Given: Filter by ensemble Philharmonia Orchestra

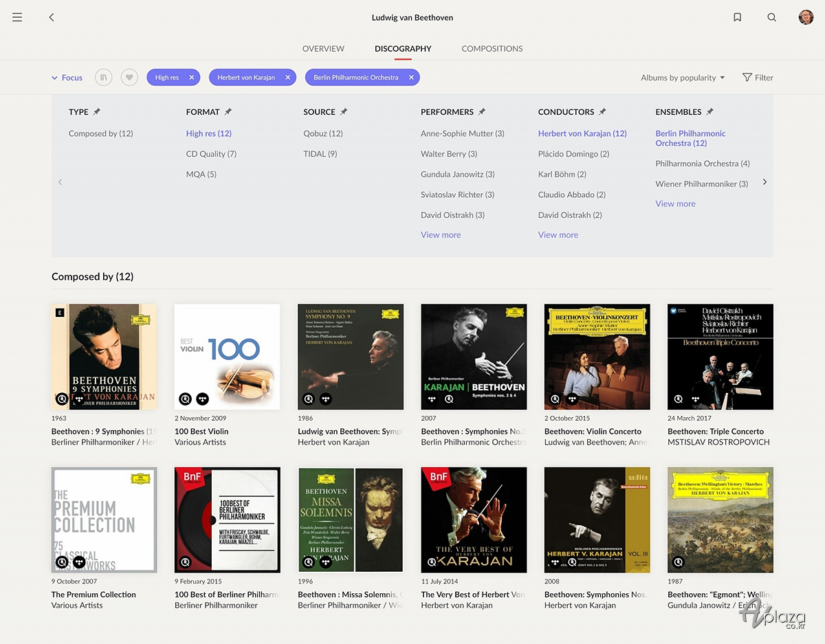Looking at the screenshot, I should click(703, 164).
